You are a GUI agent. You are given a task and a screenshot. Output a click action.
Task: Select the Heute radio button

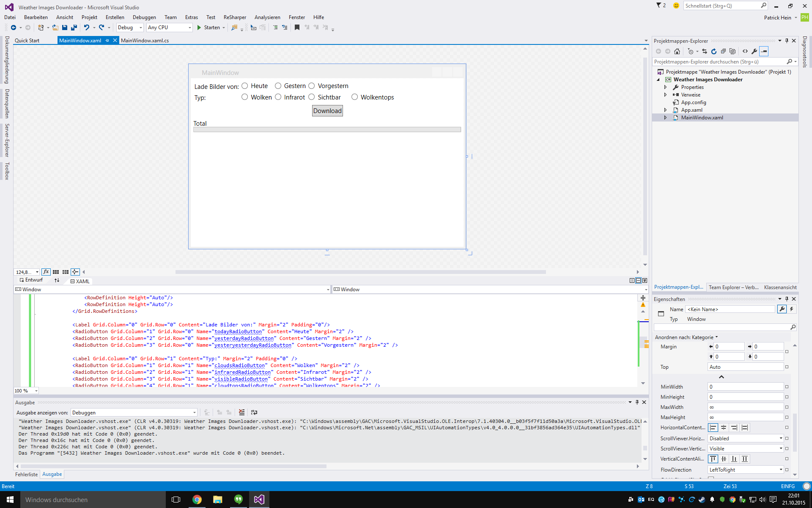click(245, 86)
